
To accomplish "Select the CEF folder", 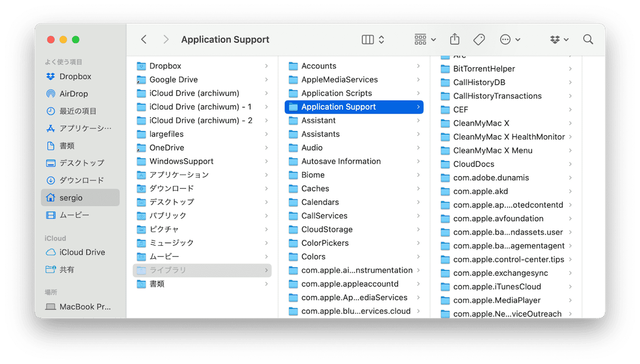I will 506,110.
